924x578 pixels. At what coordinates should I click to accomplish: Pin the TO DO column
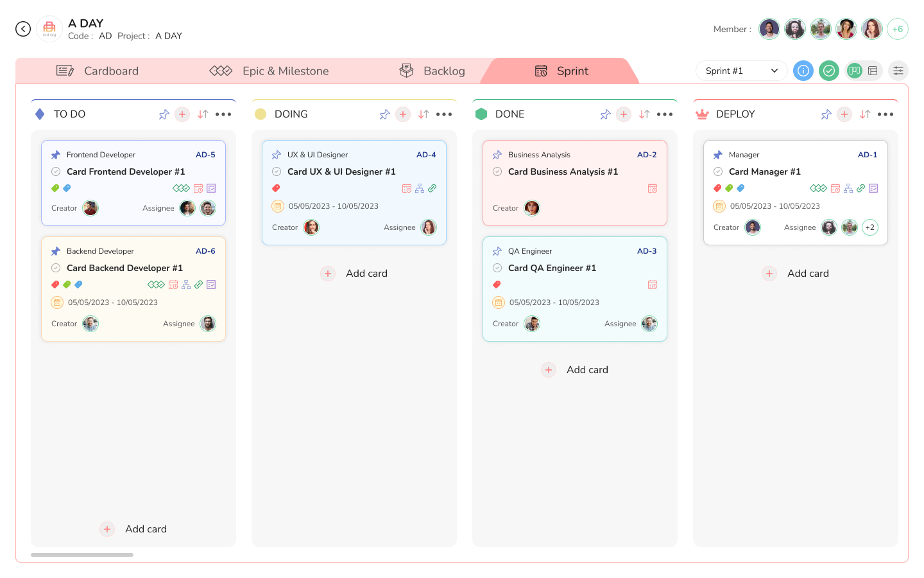coord(164,114)
